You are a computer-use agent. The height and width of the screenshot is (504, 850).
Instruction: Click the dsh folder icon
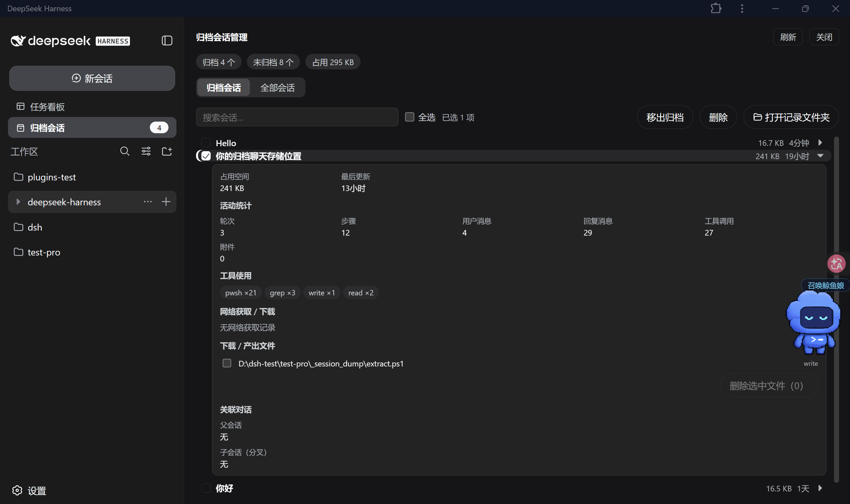pyautogui.click(x=18, y=227)
